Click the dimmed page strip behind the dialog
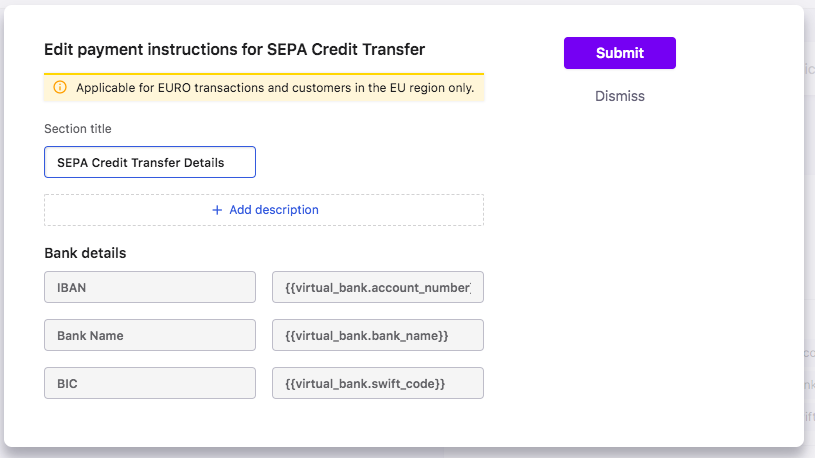The width and height of the screenshot is (815, 458). point(809,229)
